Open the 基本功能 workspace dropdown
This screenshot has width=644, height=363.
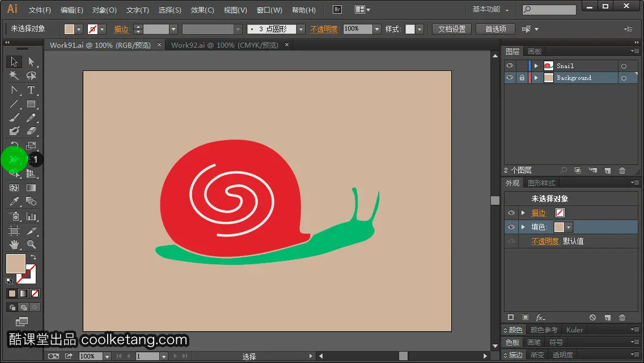point(491,9)
